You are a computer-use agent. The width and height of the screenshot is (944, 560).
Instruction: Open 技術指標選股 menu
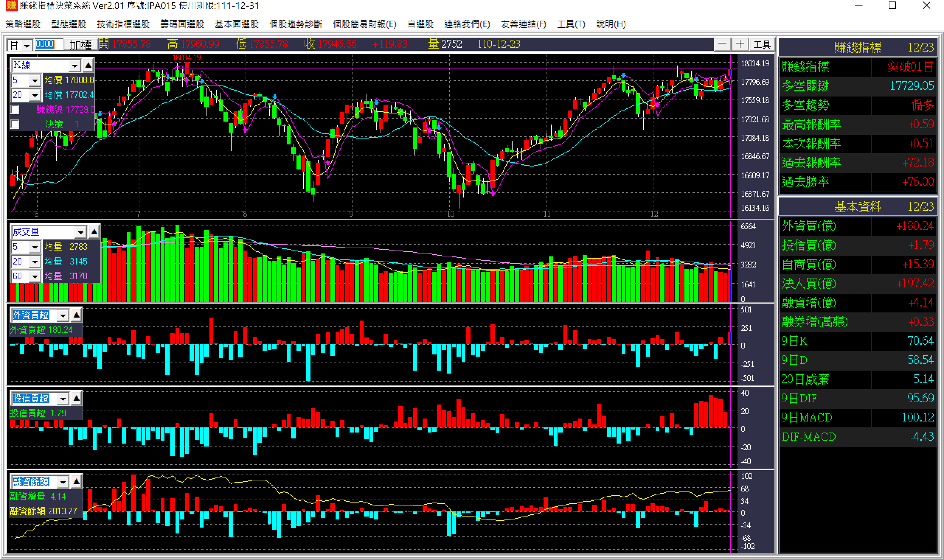[x=123, y=24]
